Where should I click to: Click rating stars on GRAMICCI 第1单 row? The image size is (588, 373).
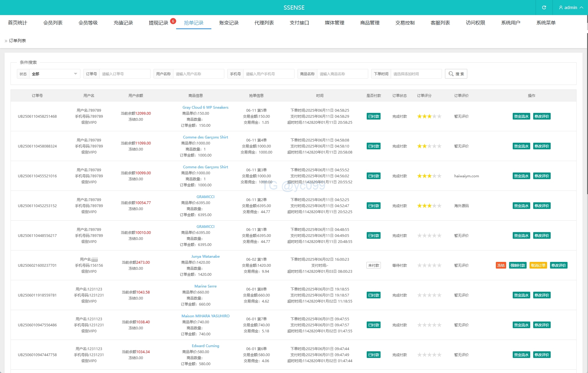click(429, 235)
